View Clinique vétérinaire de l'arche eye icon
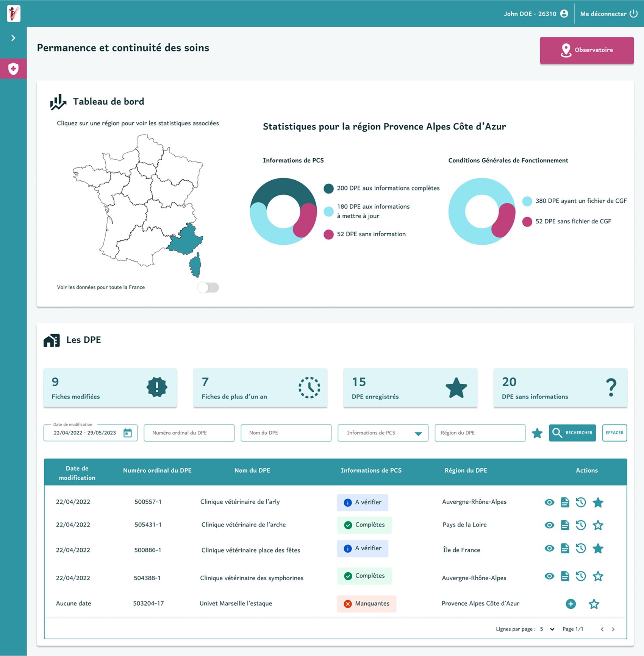The height and width of the screenshot is (656, 644). (x=549, y=525)
